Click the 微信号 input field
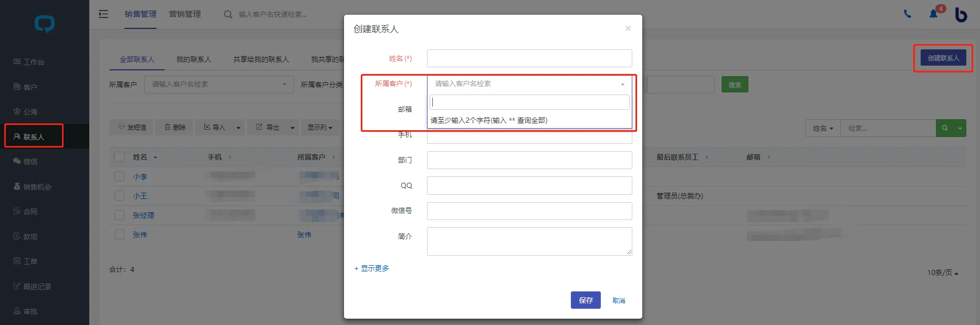The height and width of the screenshot is (325, 980). click(x=529, y=211)
